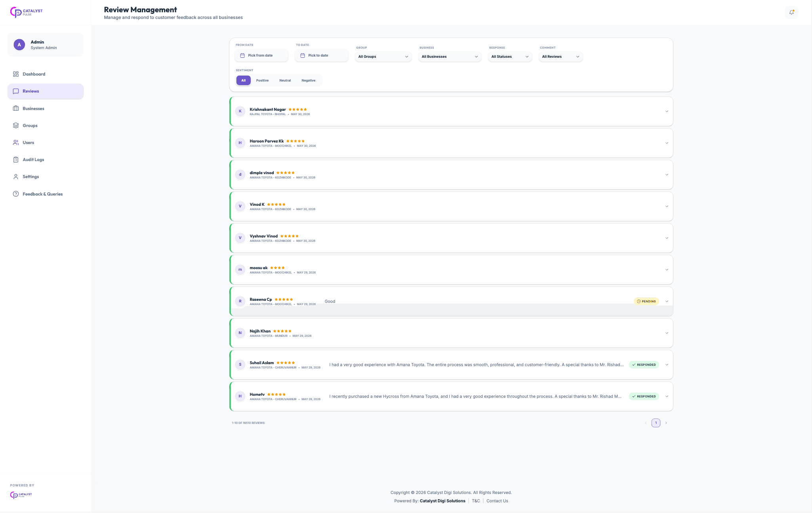Open the T&C footer link

coord(476,501)
